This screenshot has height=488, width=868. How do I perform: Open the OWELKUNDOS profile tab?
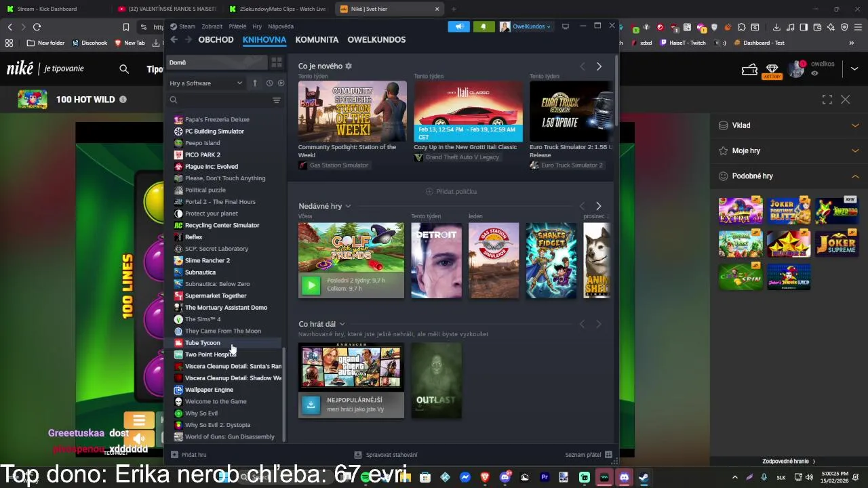coord(376,39)
